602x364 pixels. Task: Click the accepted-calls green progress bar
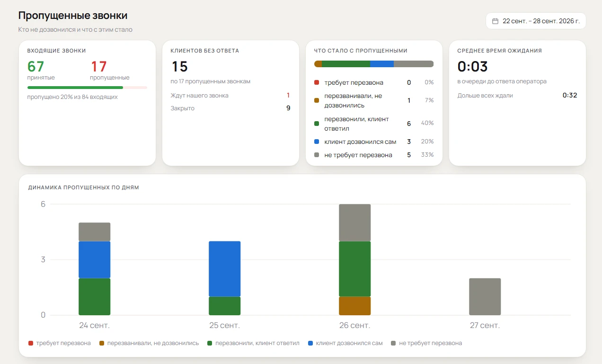pos(75,88)
